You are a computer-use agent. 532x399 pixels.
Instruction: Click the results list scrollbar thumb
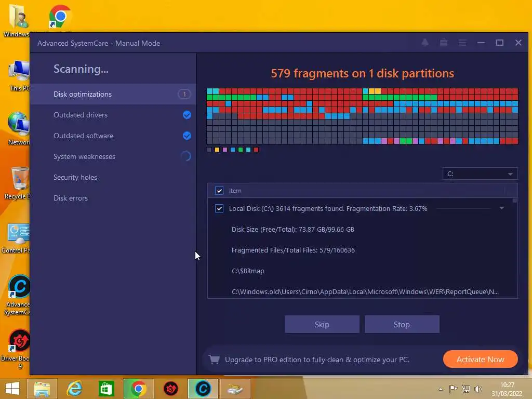515,201
